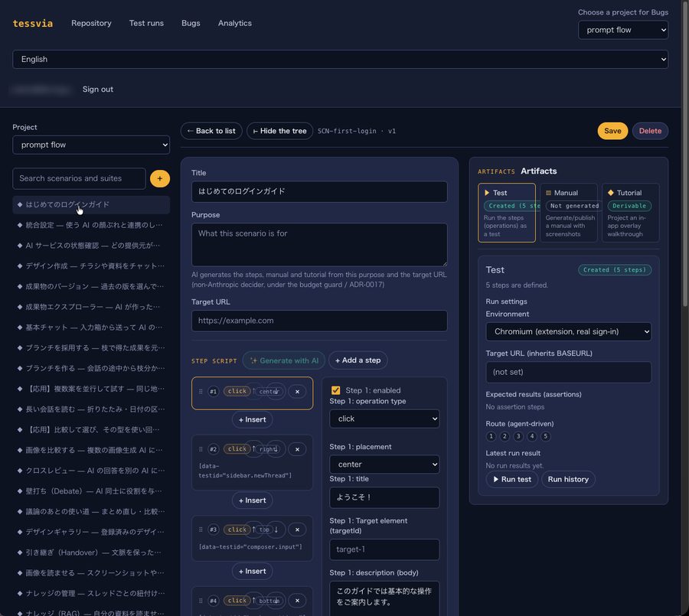
Task: Open the Step 1 operation type dropdown
Action: pos(384,419)
